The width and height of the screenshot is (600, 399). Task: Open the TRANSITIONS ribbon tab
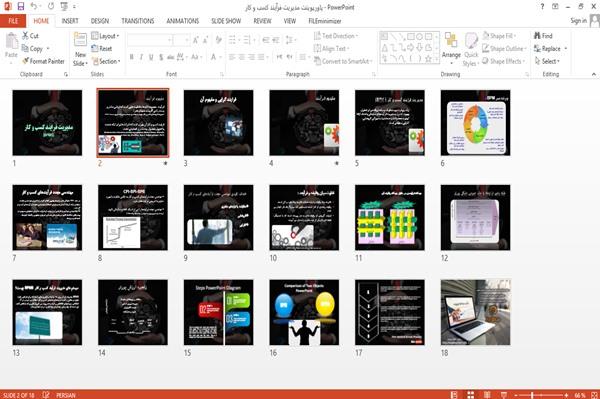(138, 21)
